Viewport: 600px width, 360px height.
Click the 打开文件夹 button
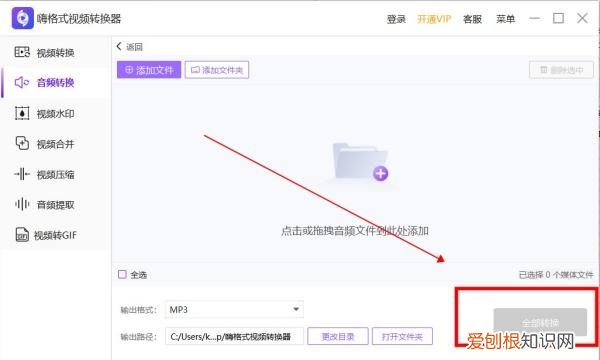coord(402,336)
